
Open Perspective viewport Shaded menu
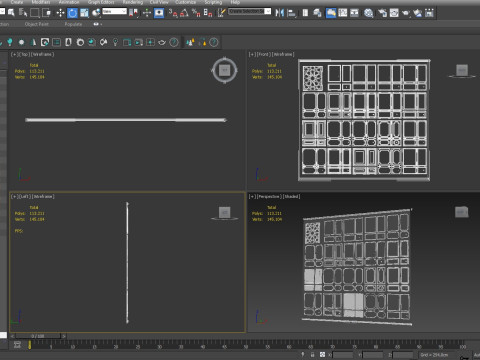[291, 196]
